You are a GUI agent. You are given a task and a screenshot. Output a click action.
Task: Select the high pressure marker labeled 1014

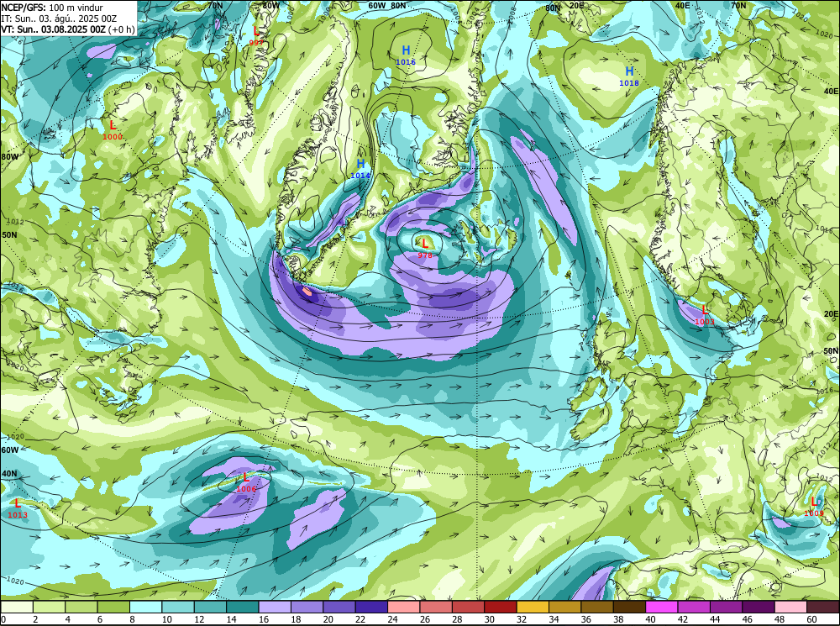[360, 168]
